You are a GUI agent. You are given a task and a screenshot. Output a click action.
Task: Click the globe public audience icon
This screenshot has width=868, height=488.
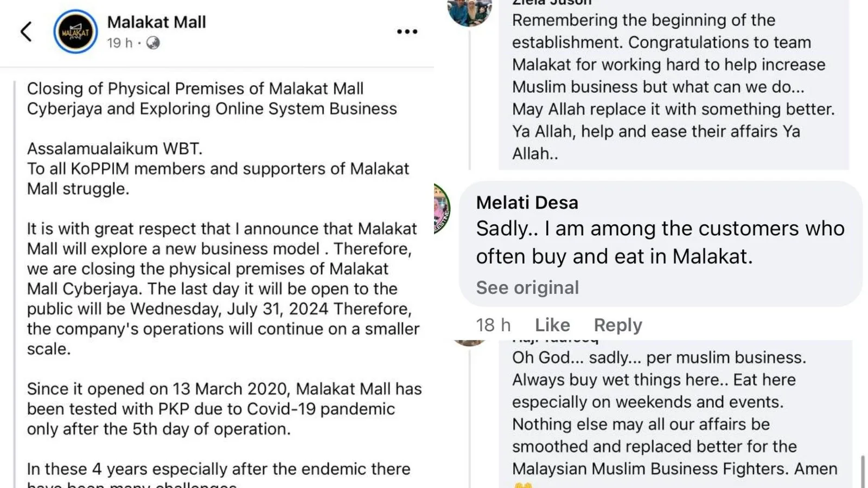pos(153,43)
